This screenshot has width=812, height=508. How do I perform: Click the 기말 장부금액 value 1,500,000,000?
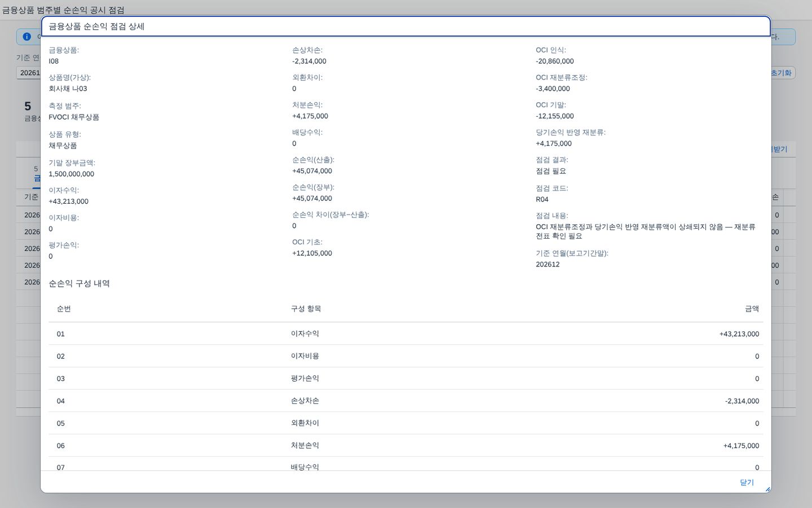[71, 174]
